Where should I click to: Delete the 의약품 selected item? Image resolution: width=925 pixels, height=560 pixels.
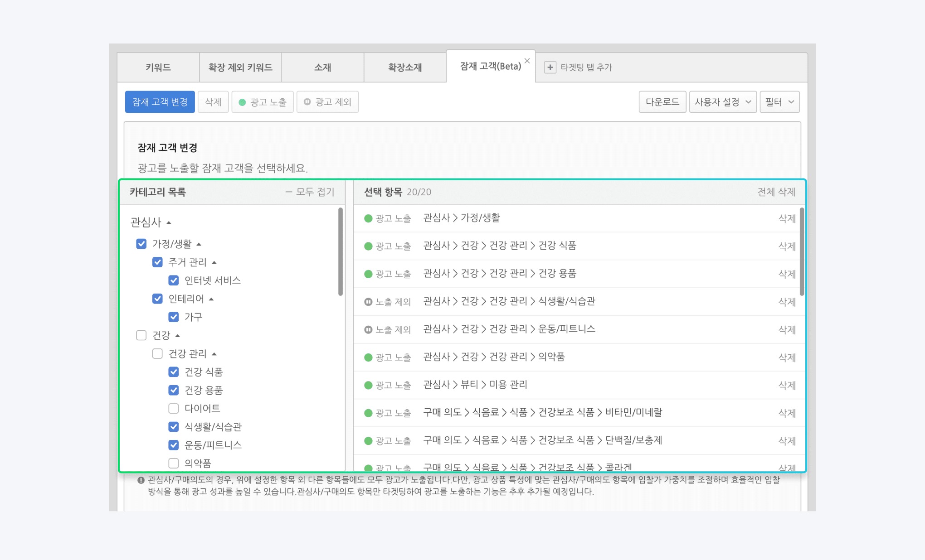(787, 357)
